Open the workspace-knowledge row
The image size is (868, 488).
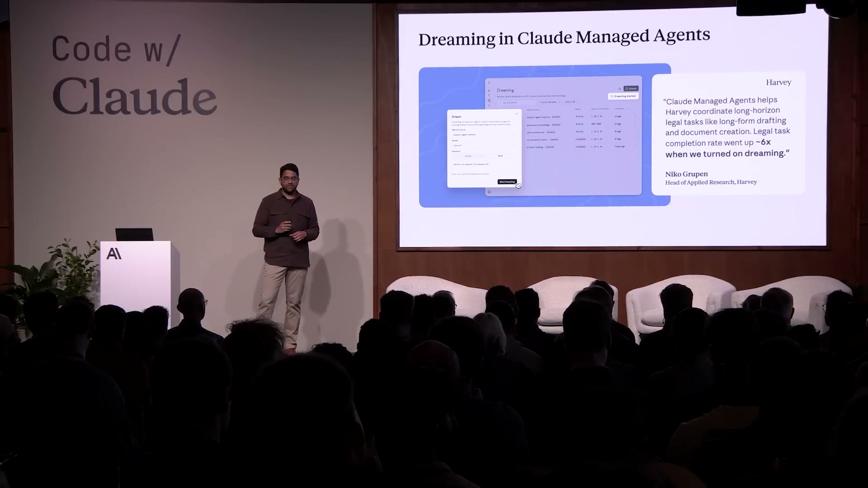click(x=580, y=124)
